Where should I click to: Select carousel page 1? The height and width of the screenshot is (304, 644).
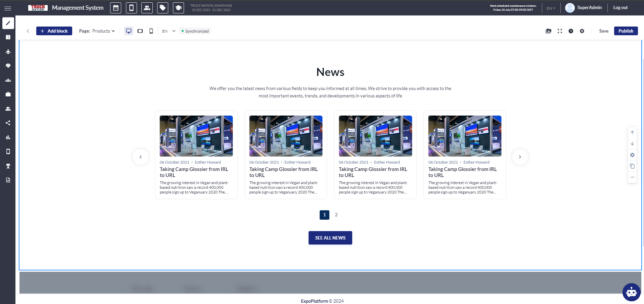(324, 215)
